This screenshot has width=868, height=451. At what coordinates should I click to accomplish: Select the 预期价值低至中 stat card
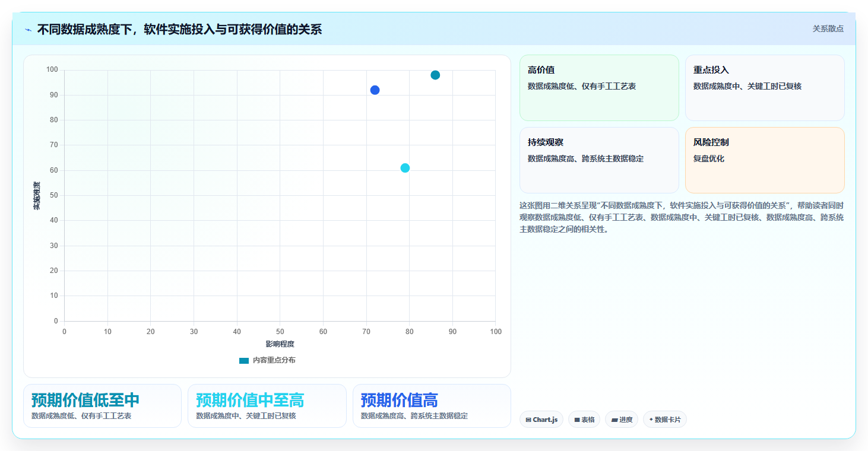coord(102,406)
